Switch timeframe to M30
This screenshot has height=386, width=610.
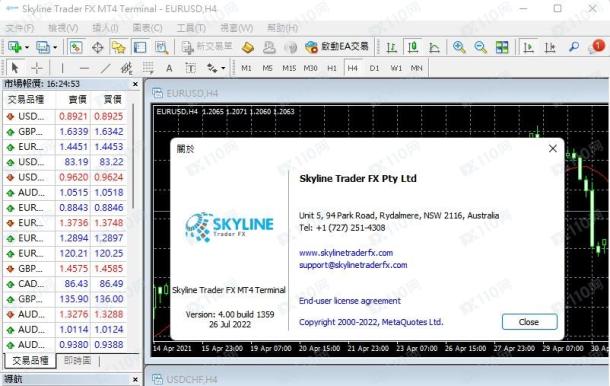310,68
